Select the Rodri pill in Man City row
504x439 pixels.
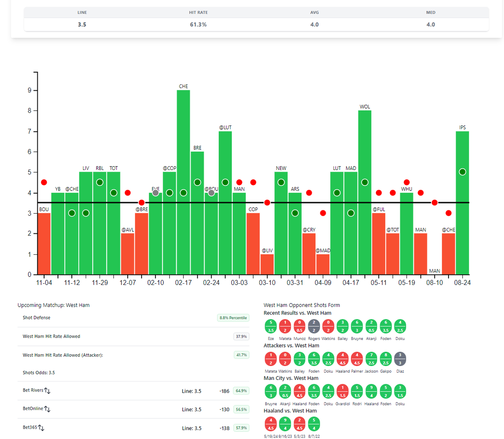357,392
